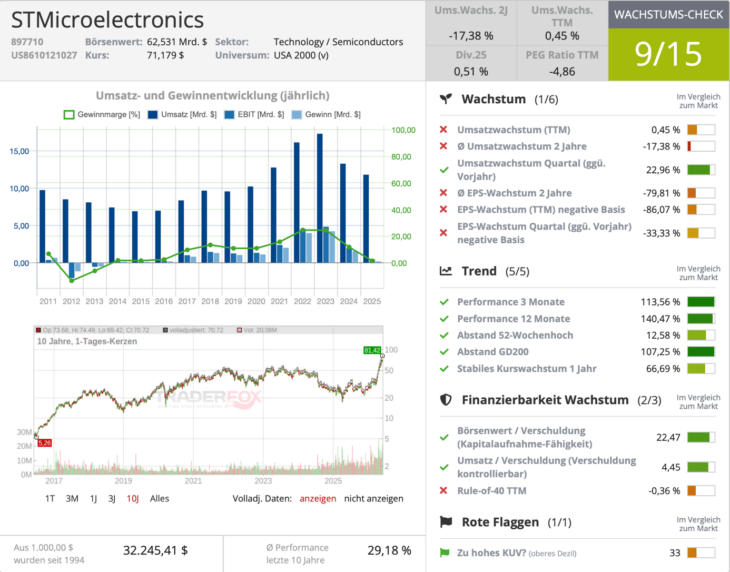Click the red X beside Rule-of-40 TTM
The height and width of the screenshot is (572, 730).
click(443, 491)
